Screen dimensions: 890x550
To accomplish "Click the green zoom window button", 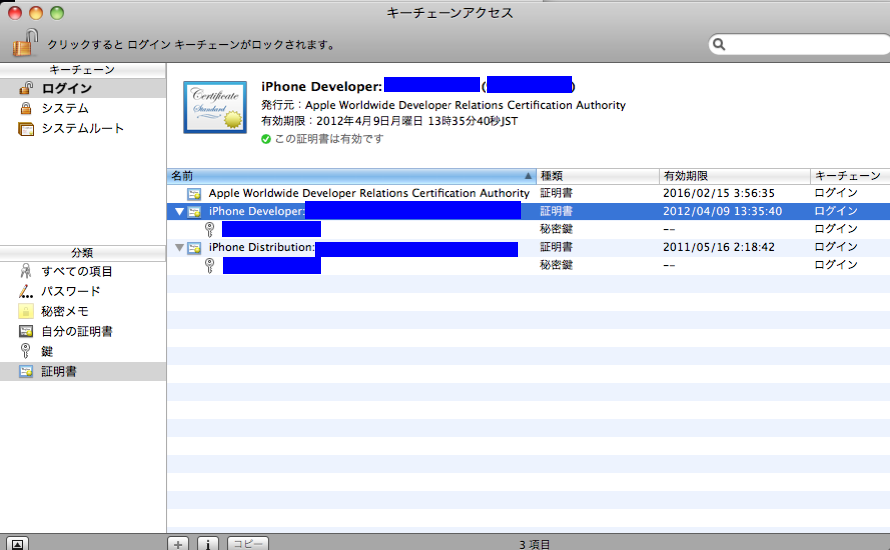I will pyautogui.click(x=57, y=12).
